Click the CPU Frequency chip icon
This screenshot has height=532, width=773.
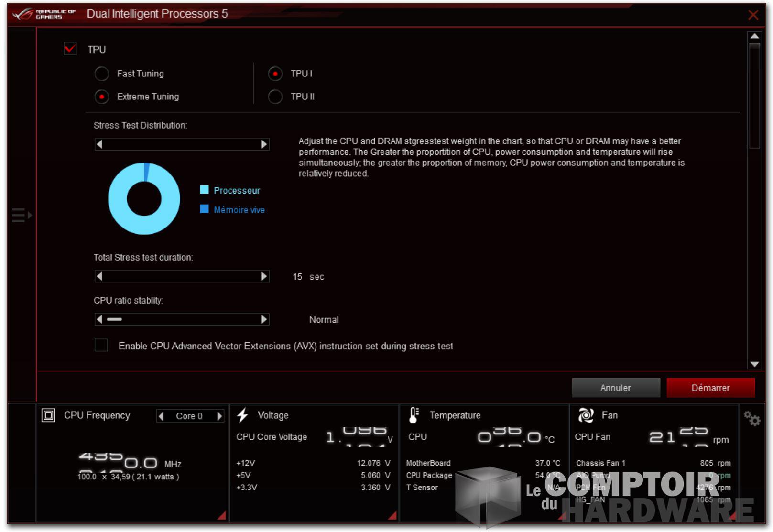(48, 415)
